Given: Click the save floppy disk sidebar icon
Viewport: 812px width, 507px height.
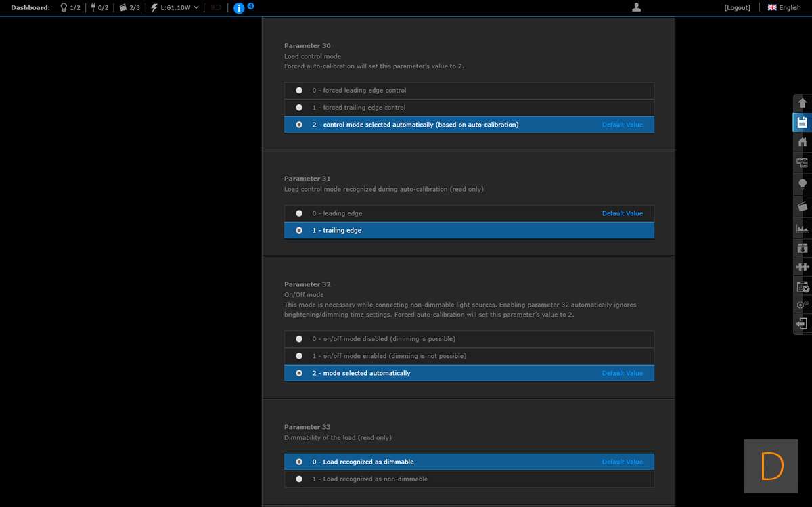Looking at the screenshot, I should [x=803, y=123].
